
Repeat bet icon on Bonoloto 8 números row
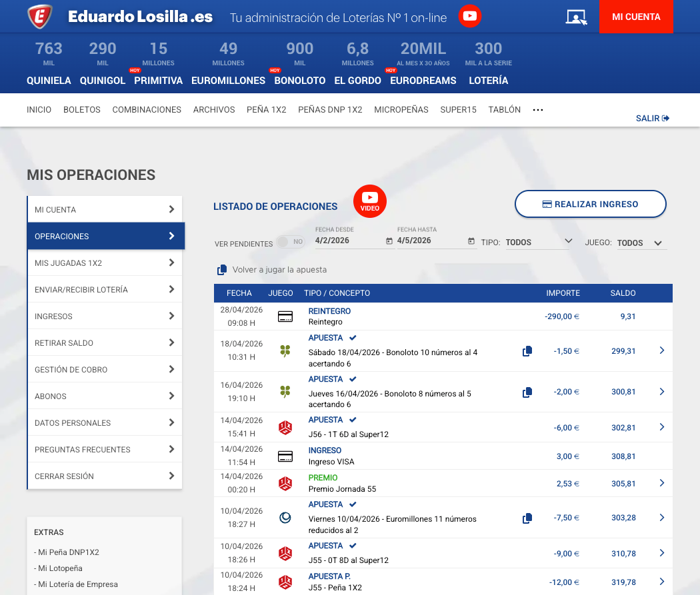[x=527, y=392]
